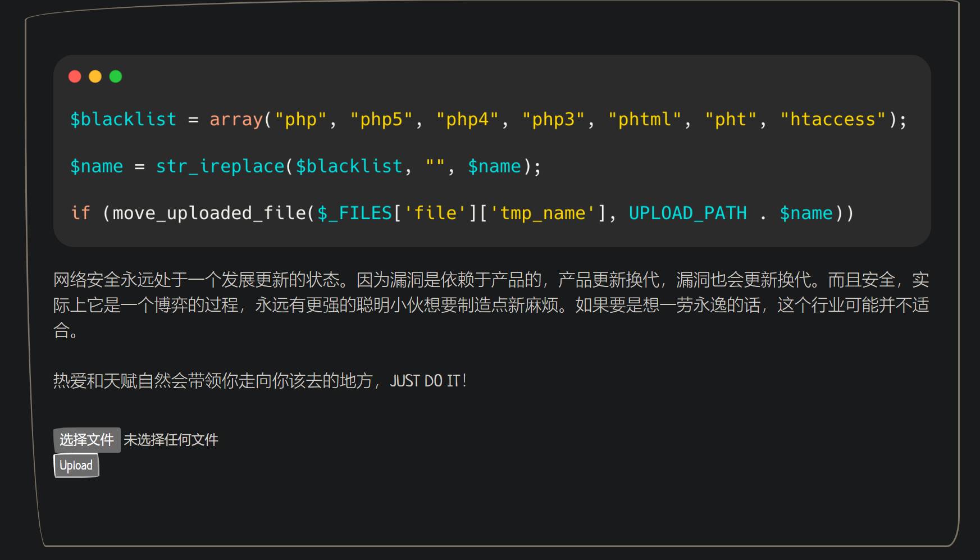The width and height of the screenshot is (980, 560).
Task: Click the str_ireplace function name
Action: tap(220, 166)
